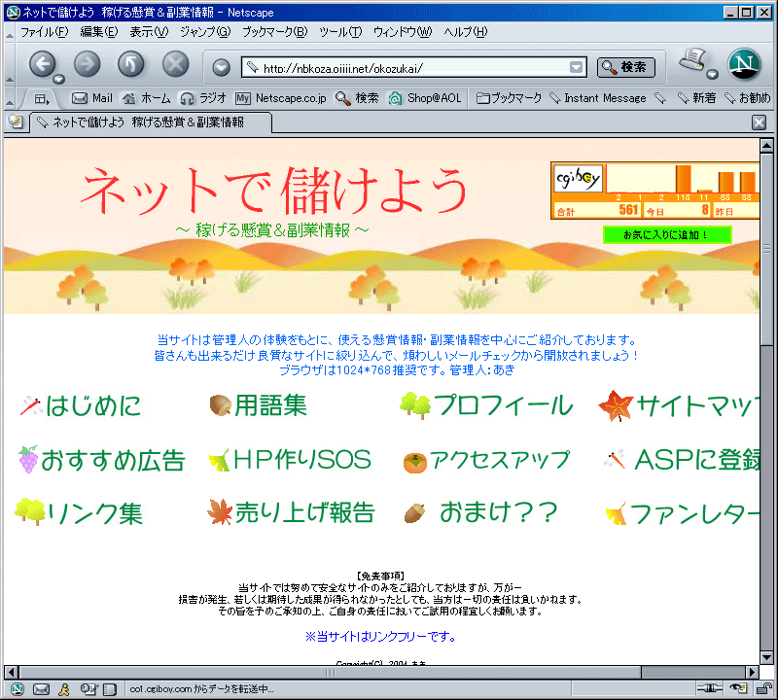Open the sidebar dropdown icon before Mail
Screen dimensions: 778x700
coord(42,99)
